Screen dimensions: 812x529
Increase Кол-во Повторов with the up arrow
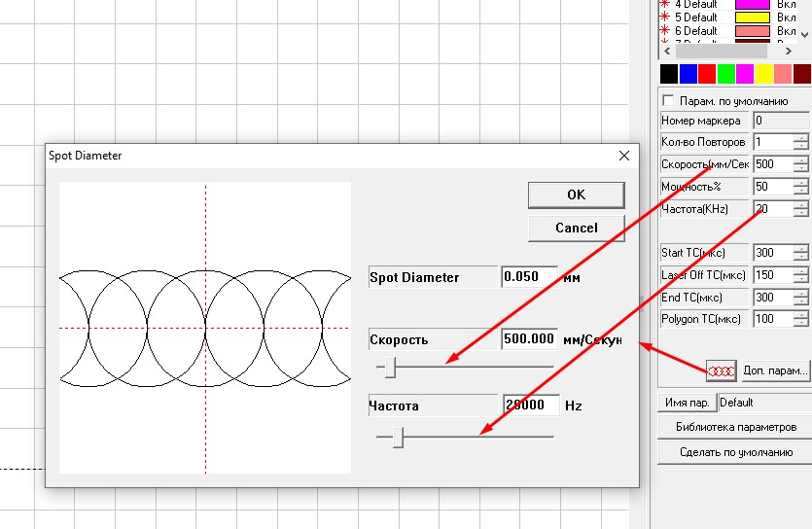click(800, 138)
